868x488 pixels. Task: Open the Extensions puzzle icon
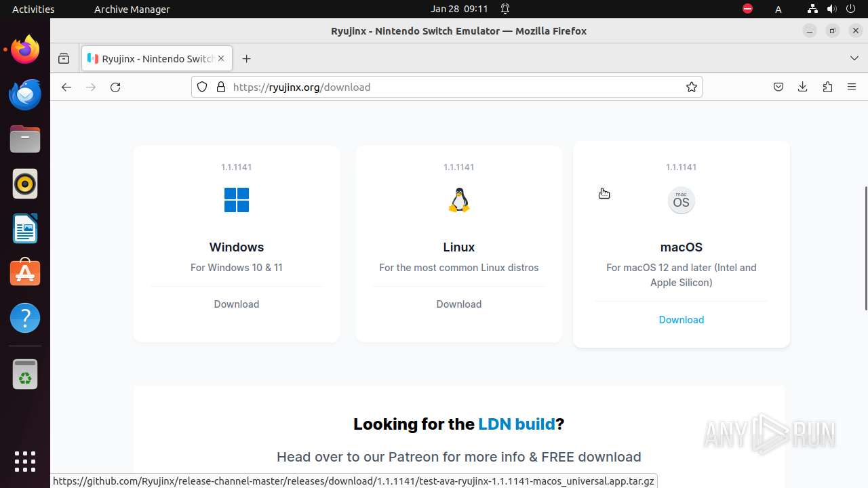(827, 87)
